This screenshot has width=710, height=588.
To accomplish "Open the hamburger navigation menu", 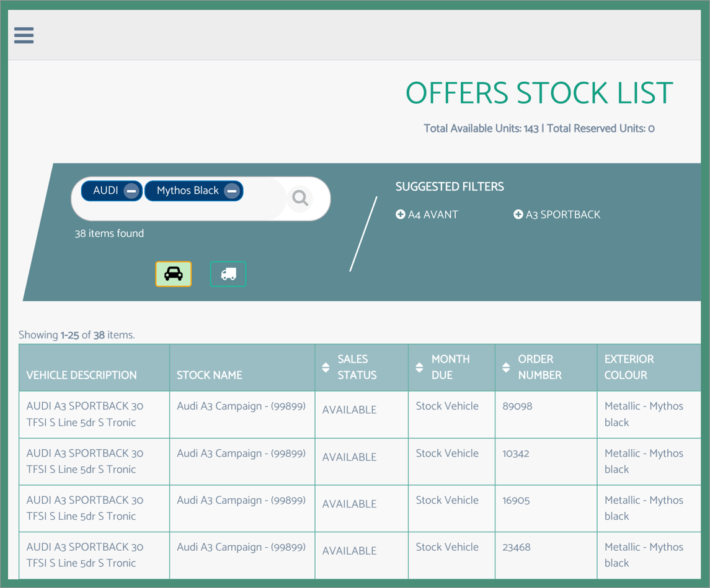I will [24, 35].
